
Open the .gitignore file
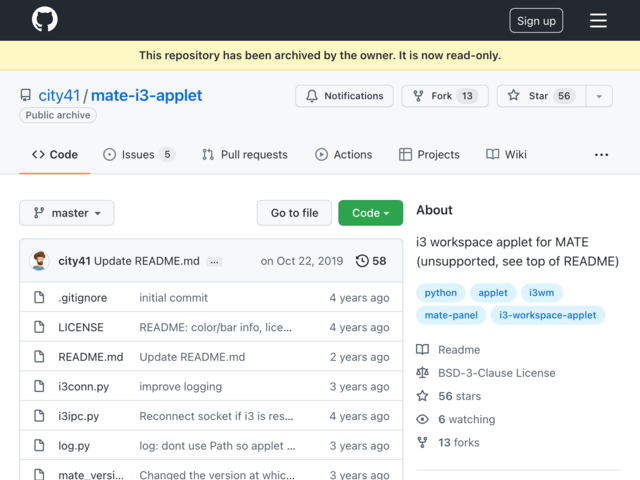tap(82, 298)
